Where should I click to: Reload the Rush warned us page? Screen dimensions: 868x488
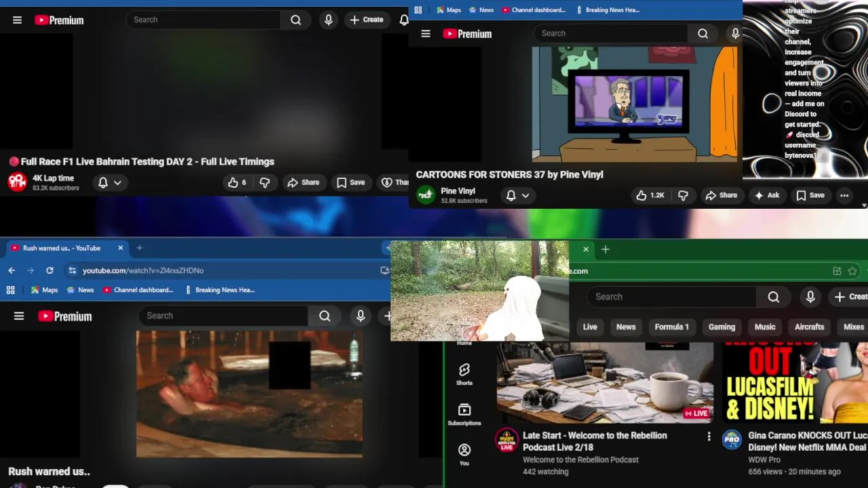coord(50,270)
